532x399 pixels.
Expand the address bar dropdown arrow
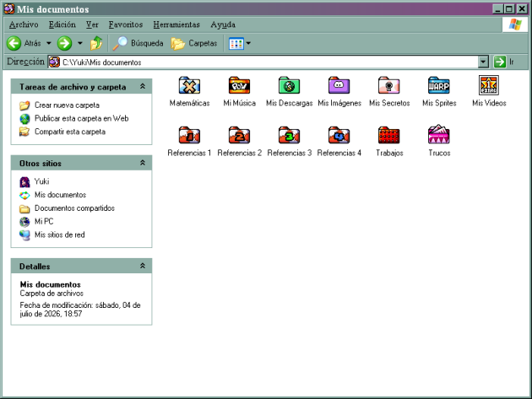point(483,62)
